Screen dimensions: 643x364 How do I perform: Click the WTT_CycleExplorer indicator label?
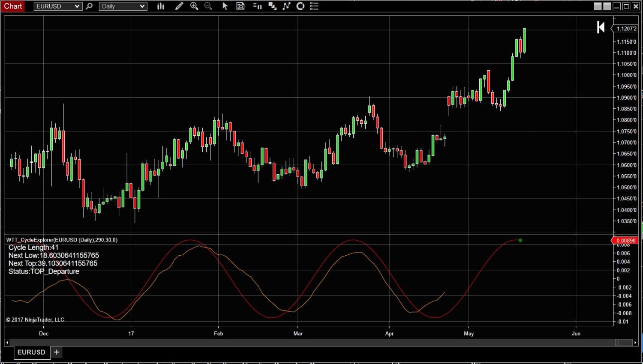62,240
